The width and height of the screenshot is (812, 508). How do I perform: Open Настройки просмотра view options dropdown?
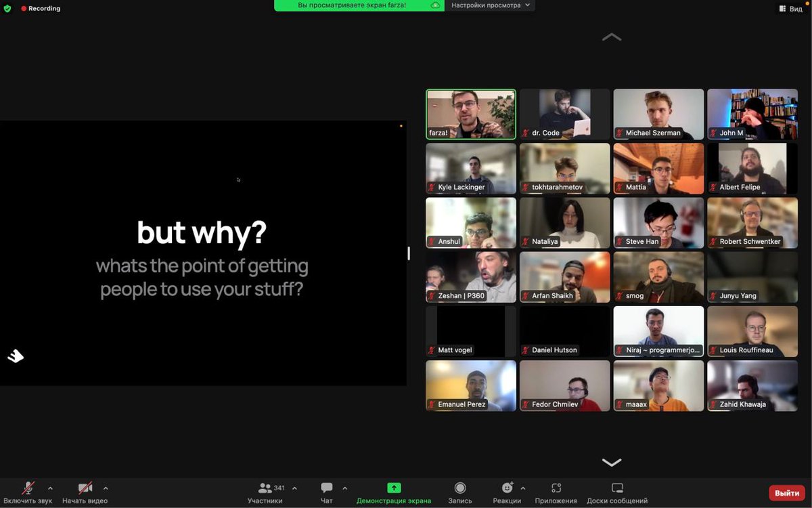coord(491,5)
